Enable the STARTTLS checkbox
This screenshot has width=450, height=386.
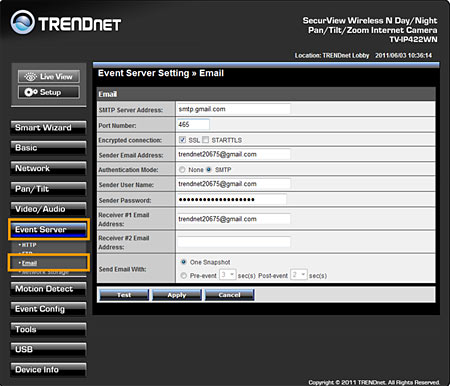click(x=206, y=140)
